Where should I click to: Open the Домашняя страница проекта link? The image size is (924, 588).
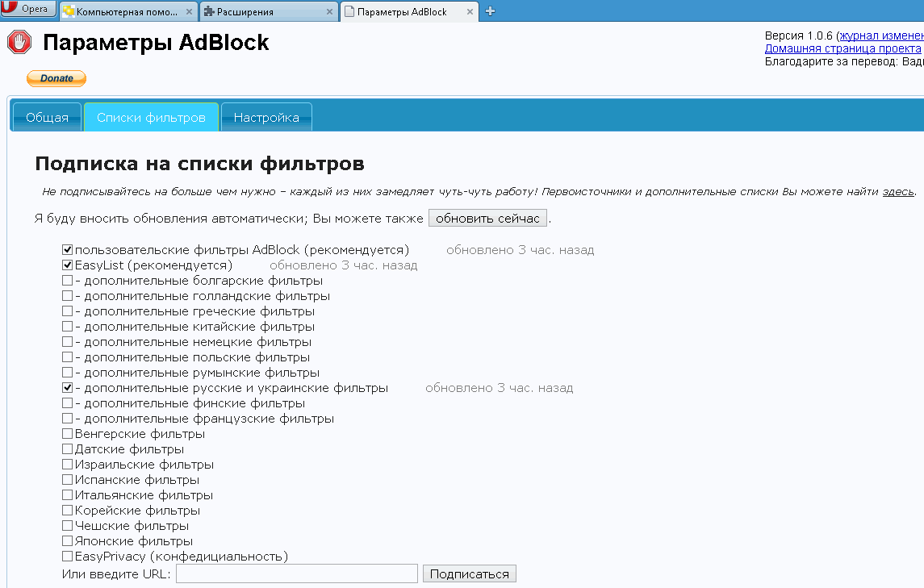point(842,48)
